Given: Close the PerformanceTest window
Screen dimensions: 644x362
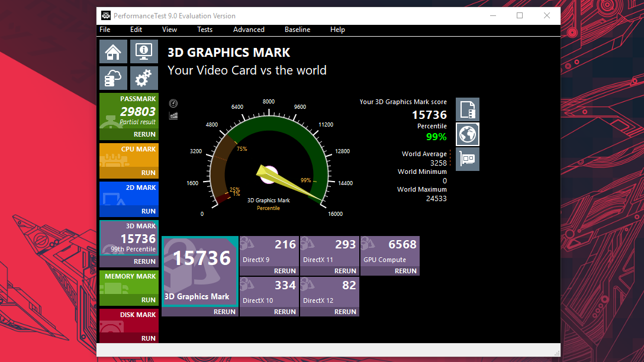Looking at the screenshot, I should tap(547, 15).
